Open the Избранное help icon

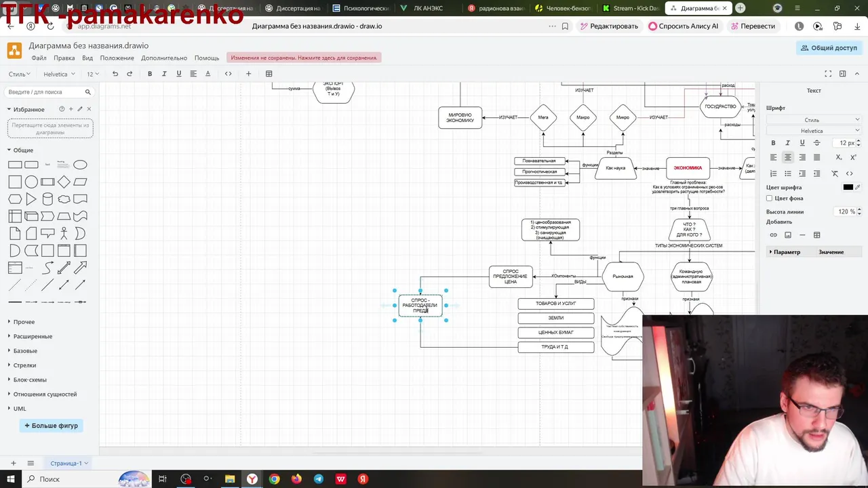pos(62,109)
